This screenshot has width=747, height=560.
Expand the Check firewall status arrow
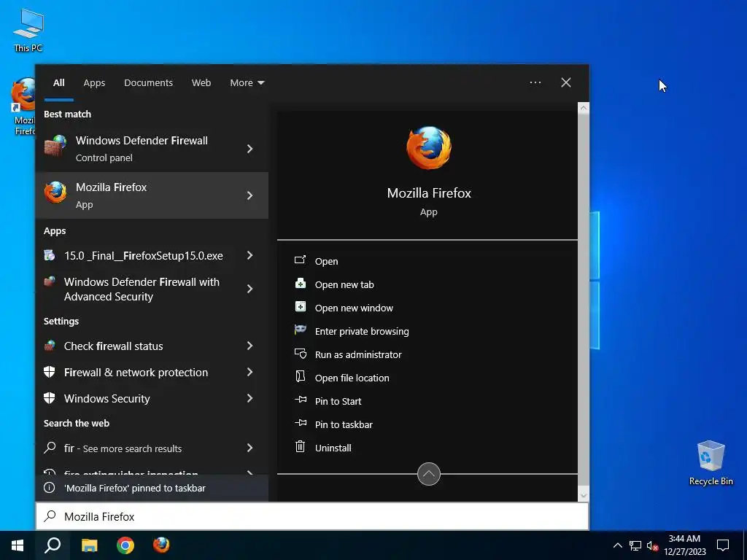pos(249,346)
